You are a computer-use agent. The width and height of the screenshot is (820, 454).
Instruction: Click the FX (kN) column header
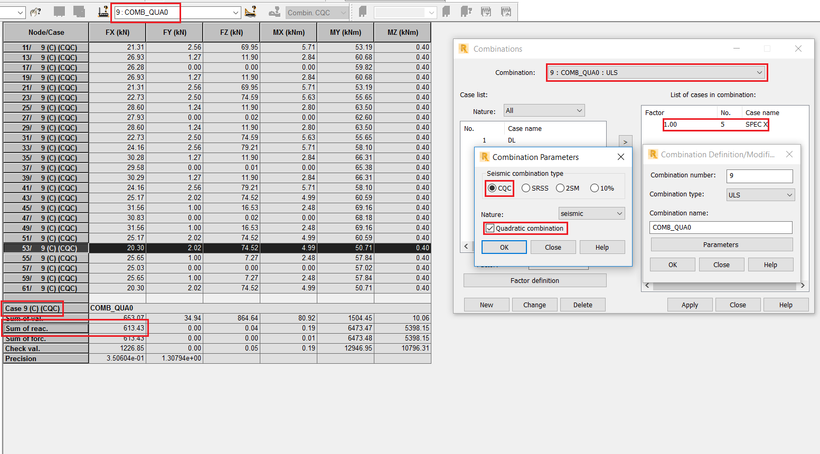pos(118,32)
